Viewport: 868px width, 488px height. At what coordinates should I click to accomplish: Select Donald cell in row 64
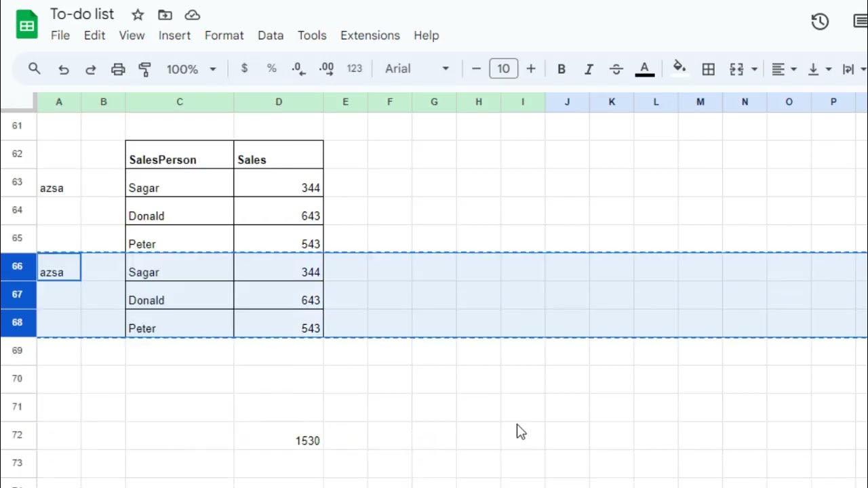180,211
